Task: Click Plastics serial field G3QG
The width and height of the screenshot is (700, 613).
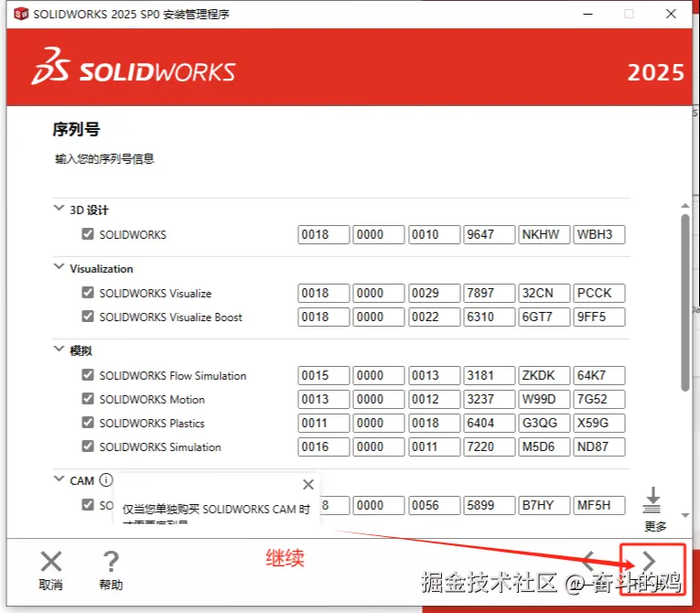Action: (x=544, y=423)
